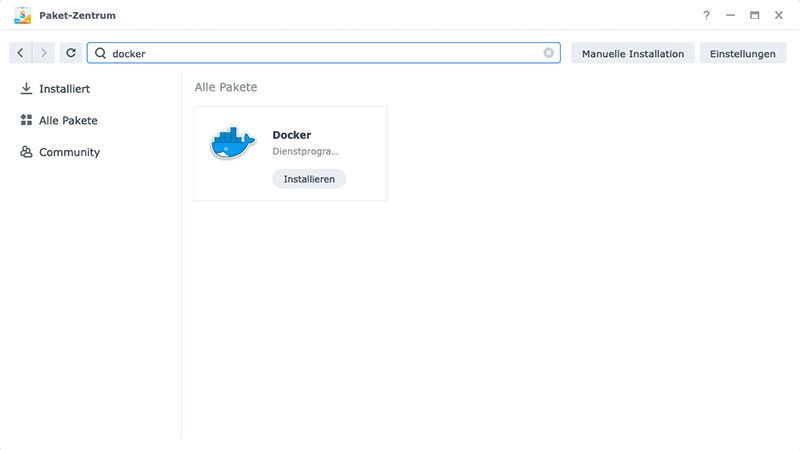Image resolution: width=800 pixels, height=450 pixels.
Task: Clear the docker search text
Action: pos(548,53)
